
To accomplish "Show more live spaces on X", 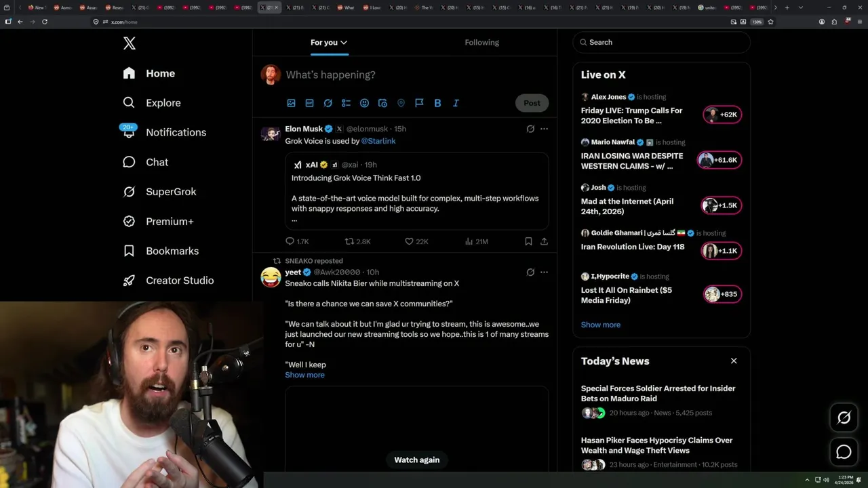I will pyautogui.click(x=600, y=325).
